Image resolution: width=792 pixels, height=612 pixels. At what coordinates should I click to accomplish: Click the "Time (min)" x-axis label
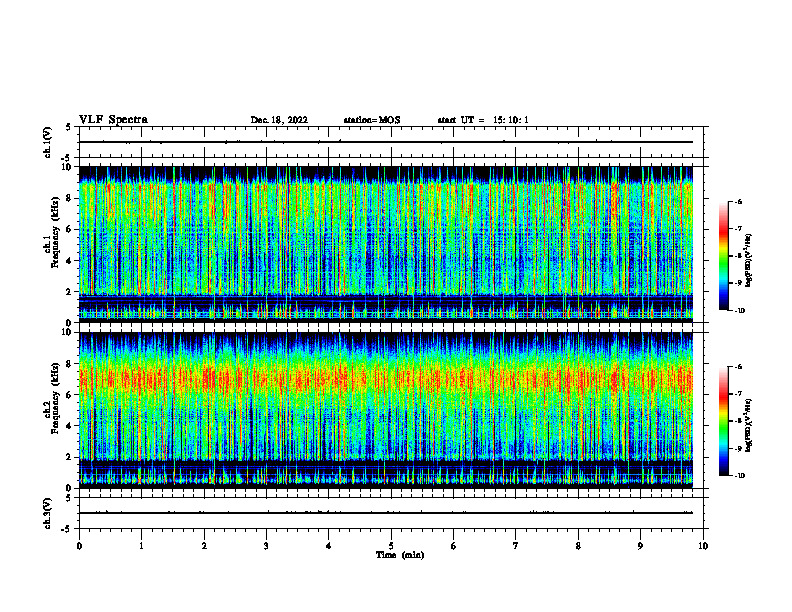pos(400,555)
